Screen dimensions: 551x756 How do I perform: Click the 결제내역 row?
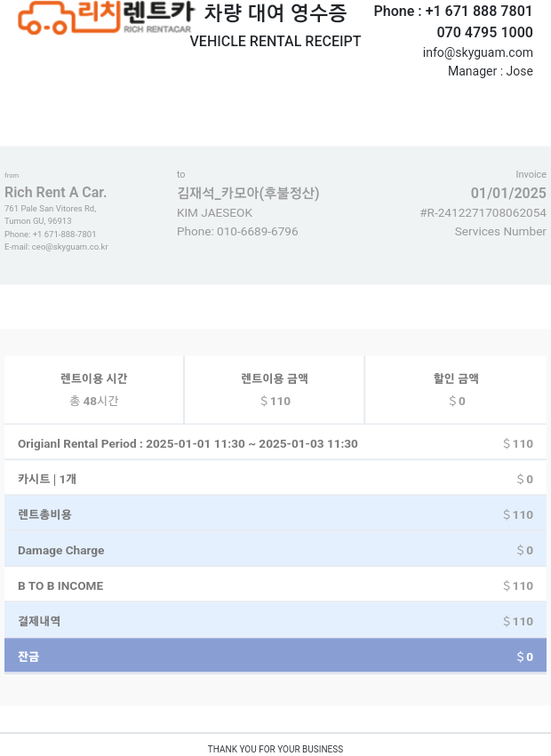275,621
